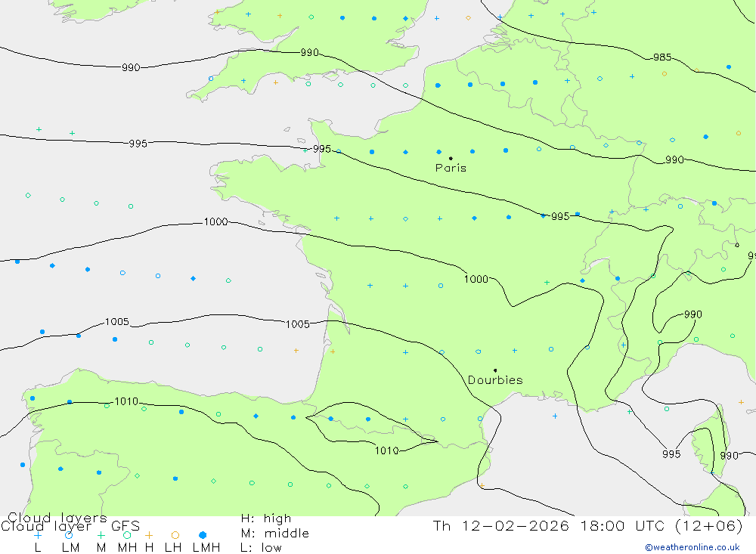756x554 pixels.
Task: Click the orange circle legend symbol for LH
Action: [x=175, y=535]
